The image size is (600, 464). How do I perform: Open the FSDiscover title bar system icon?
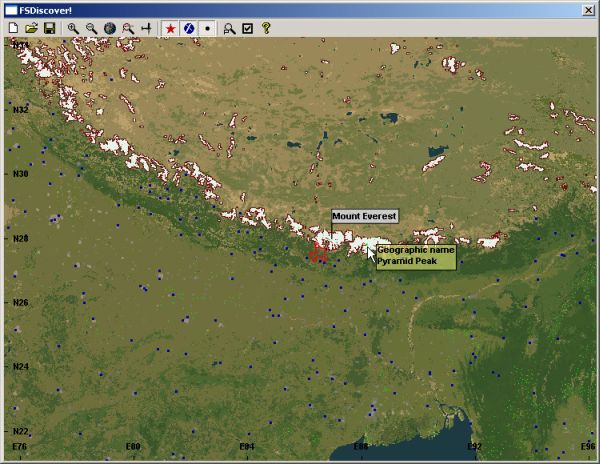10,8
